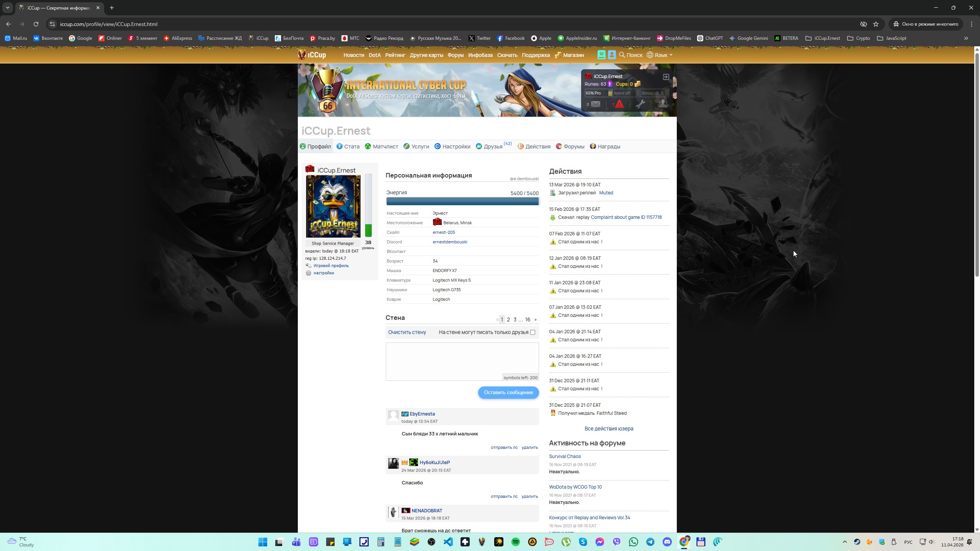Expand the Язык language dropdown

661,55
